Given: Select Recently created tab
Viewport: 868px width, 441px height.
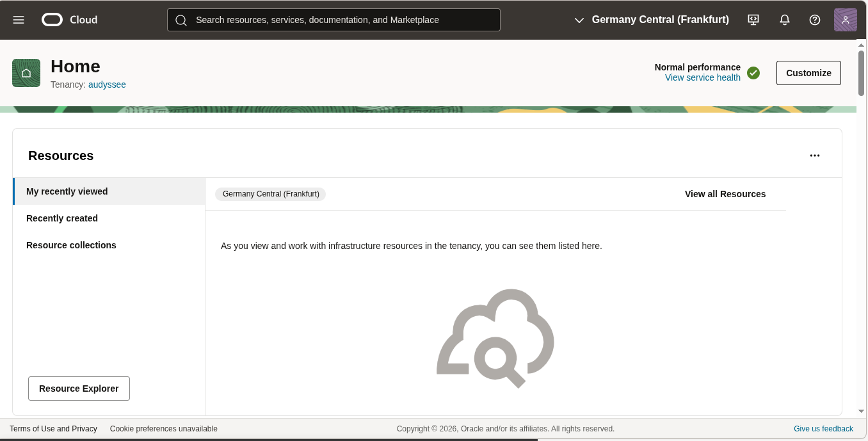Looking at the screenshot, I should [x=109, y=218].
